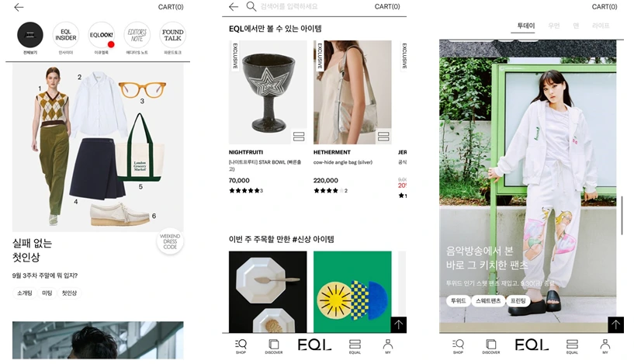This screenshot has width=634, height=364.
Task: Tap the 스웨트팬츠 tag button
Action: (488, 300)
